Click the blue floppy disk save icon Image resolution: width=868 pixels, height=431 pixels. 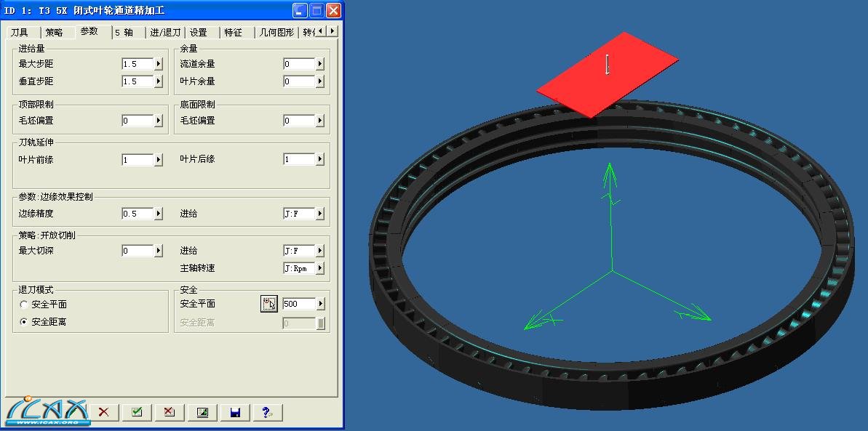[x=235, y=412]
